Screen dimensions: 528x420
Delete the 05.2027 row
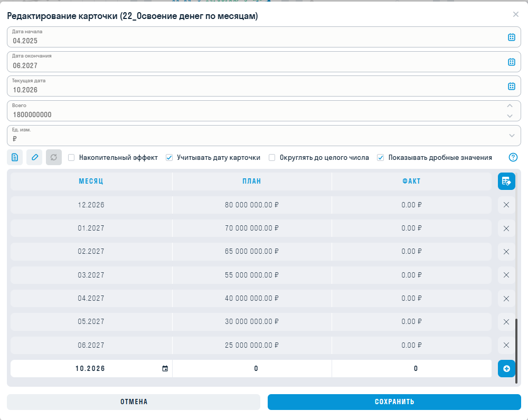(506, 322)
